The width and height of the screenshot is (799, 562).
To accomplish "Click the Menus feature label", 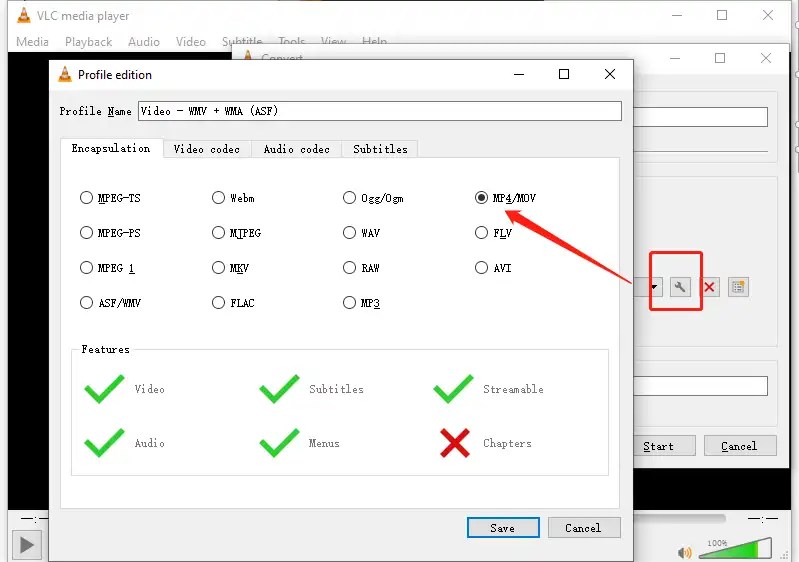I will (324, 443).
